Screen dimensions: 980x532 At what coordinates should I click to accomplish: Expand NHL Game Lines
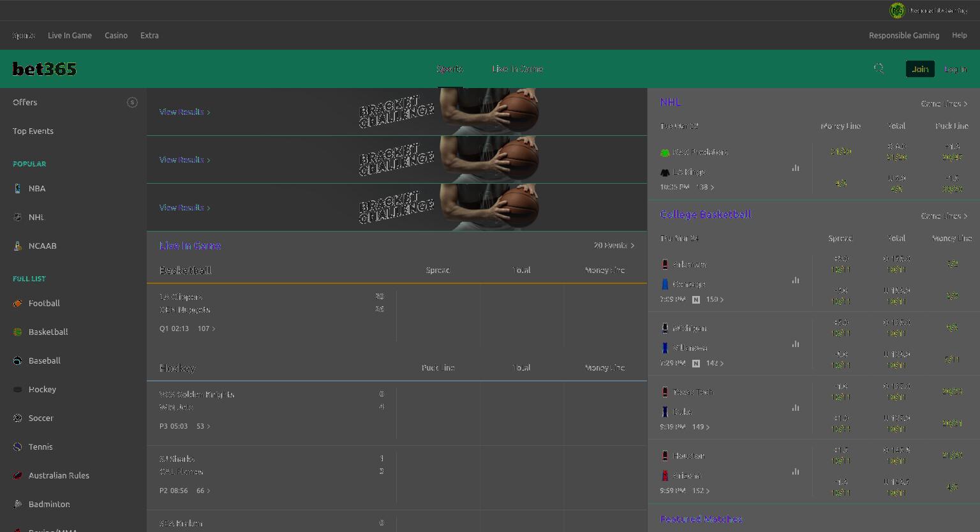pyautogui.click(x=944, y=103)
